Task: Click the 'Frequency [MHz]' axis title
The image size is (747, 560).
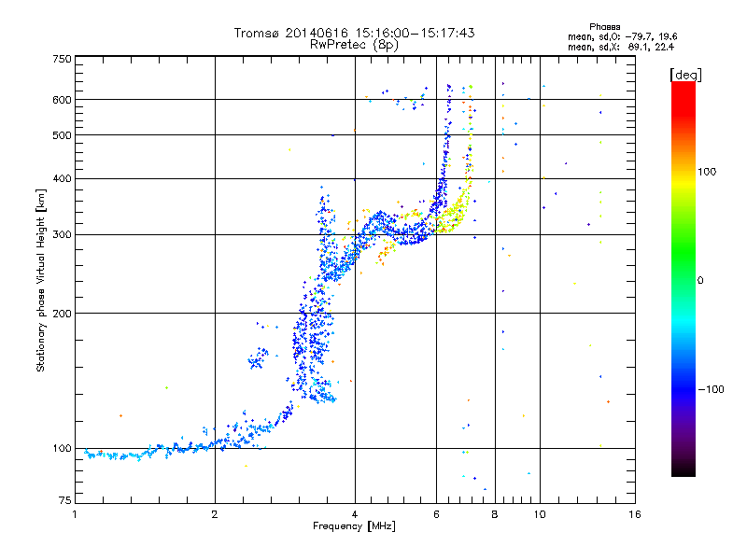Action: 354,526
